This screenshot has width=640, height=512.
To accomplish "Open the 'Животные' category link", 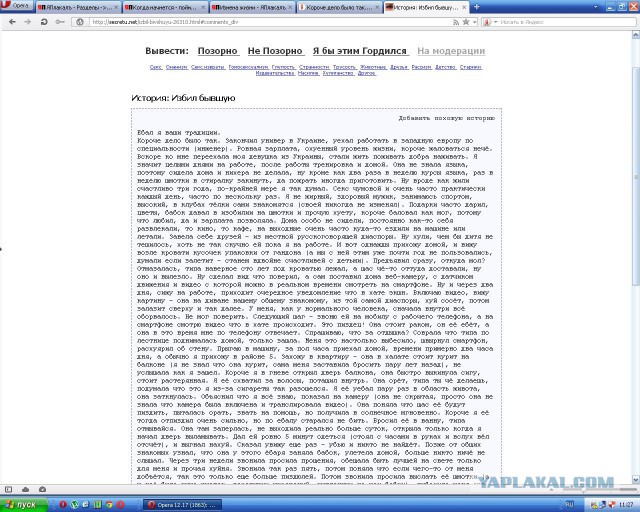I will pos(373,67).
